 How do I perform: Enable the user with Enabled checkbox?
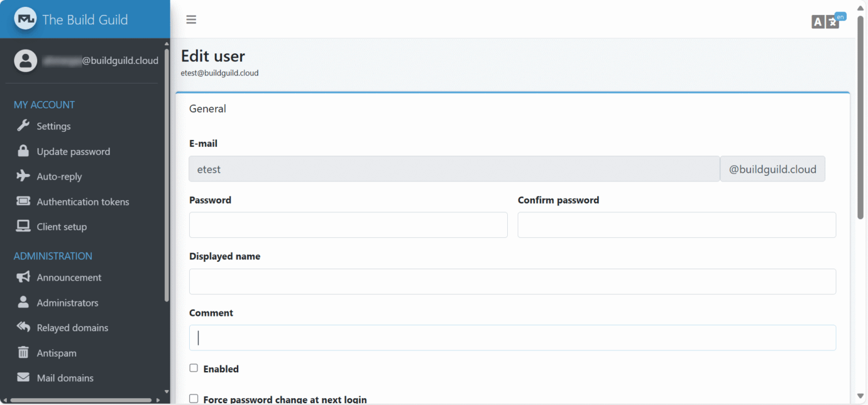coord(193,368)
